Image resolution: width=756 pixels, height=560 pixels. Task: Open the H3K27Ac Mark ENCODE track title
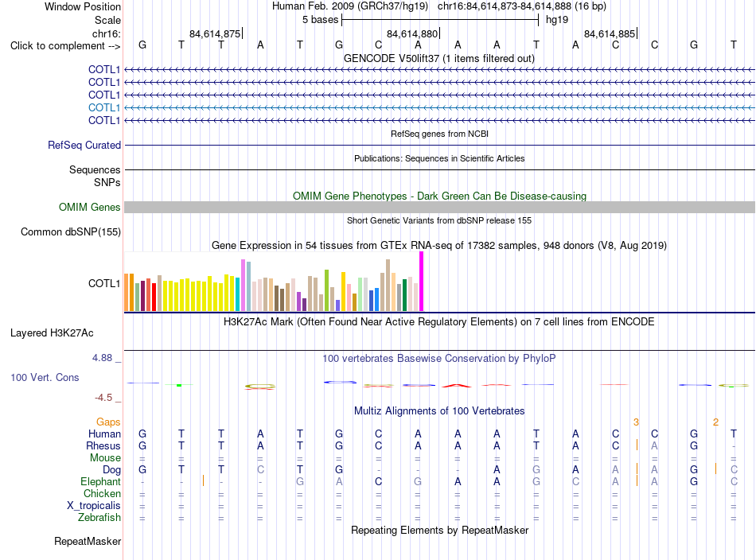click(x=439, y=321)
